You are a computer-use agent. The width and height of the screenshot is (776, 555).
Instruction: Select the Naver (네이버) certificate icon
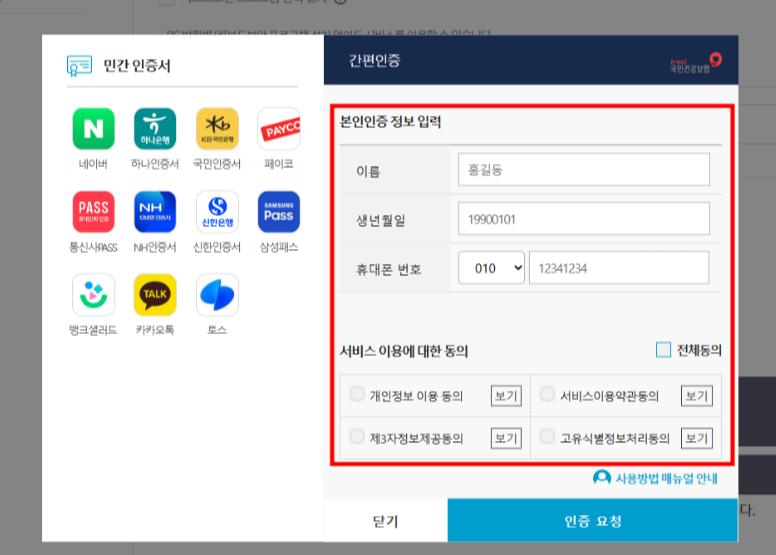point(94,129)
